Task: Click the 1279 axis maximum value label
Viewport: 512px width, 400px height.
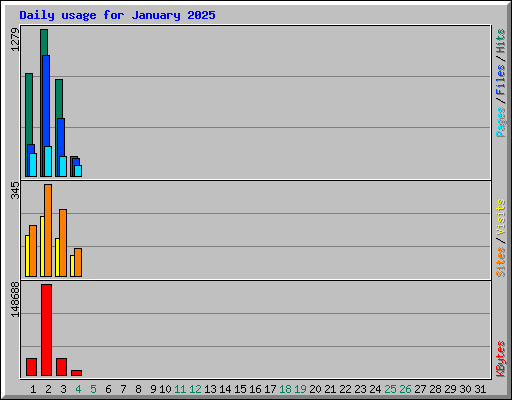Action: (x=15, y=39)
